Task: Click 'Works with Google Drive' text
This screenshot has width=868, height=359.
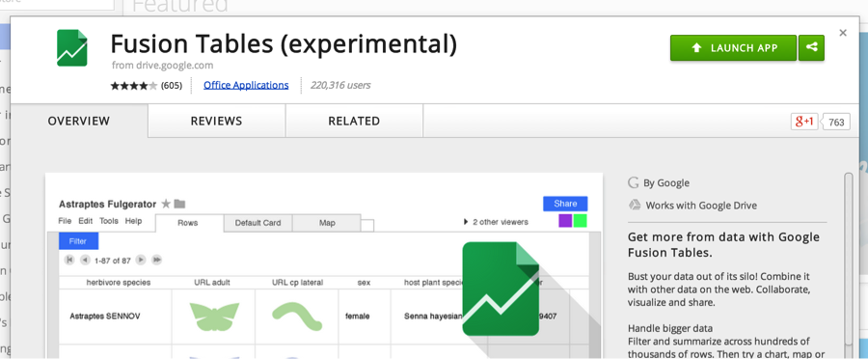Action: pyautogui.click(x=701, y=206)
